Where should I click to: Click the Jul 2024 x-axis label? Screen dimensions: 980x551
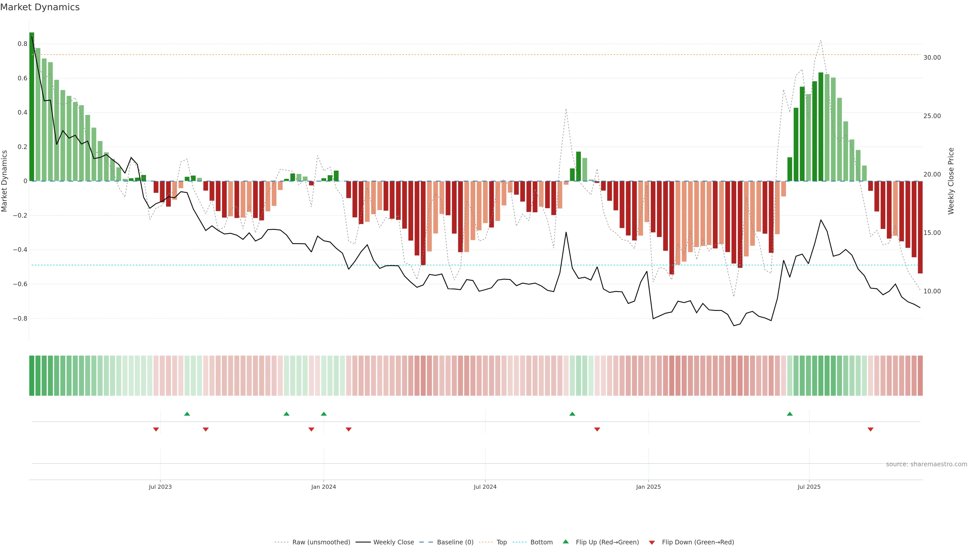point(485,487)
